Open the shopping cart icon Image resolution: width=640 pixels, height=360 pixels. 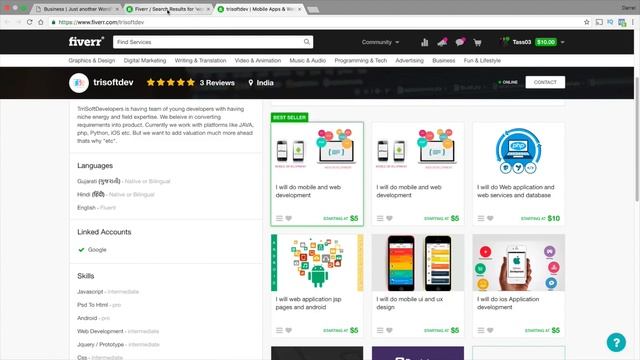(477, 42)
